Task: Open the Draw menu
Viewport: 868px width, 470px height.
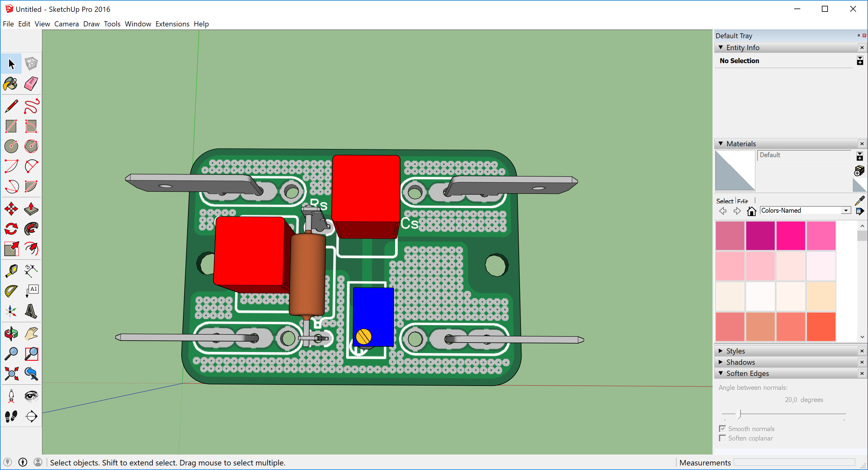Action: 91,24
